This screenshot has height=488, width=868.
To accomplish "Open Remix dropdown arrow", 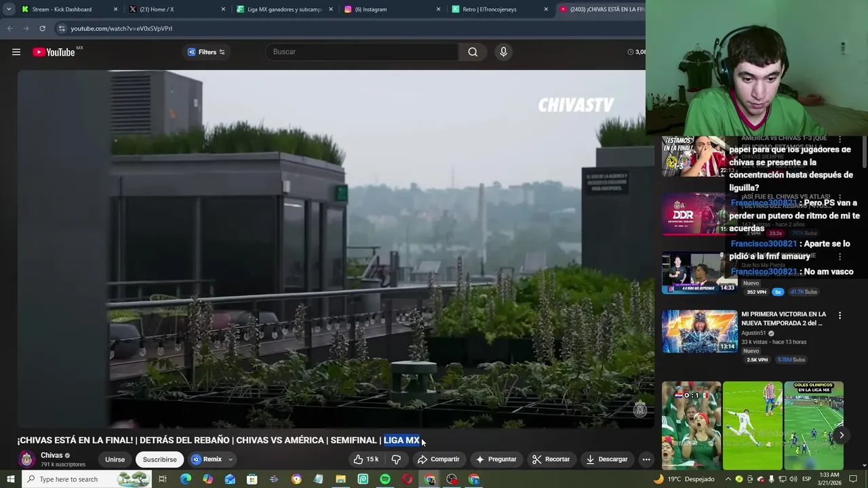I will (230, 460).
